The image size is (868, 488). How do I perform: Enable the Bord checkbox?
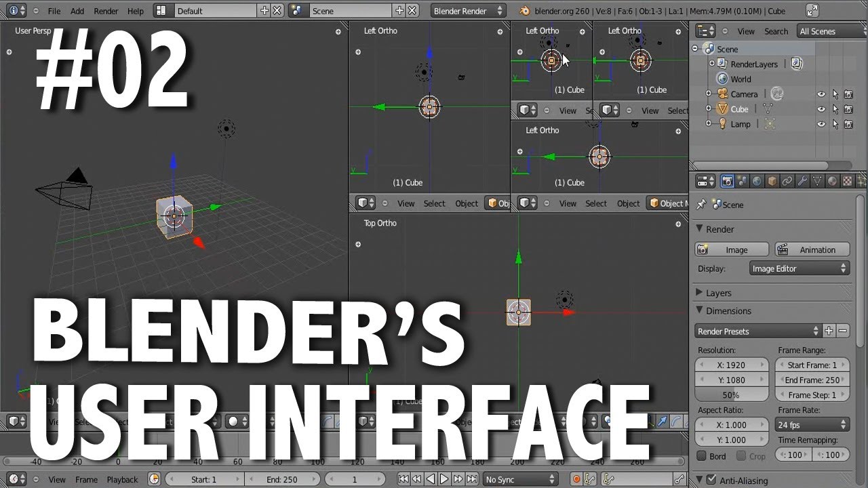702,455
